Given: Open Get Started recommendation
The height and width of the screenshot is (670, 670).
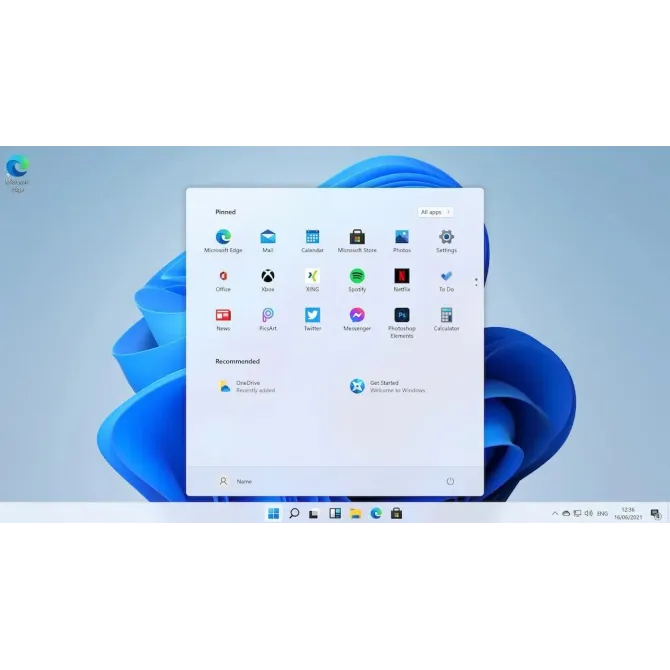Looking at the screenshot, I should pos(388,386).
